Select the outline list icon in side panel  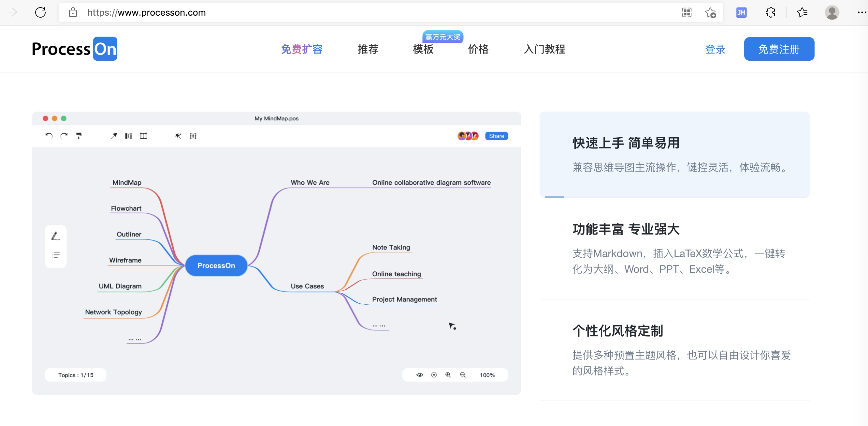point(56,255)
